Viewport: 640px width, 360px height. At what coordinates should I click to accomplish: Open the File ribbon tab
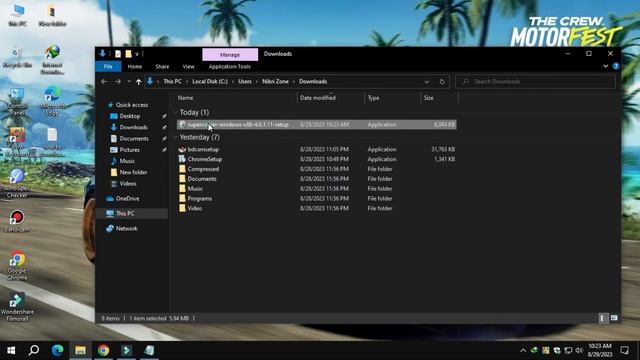point(108,67)
